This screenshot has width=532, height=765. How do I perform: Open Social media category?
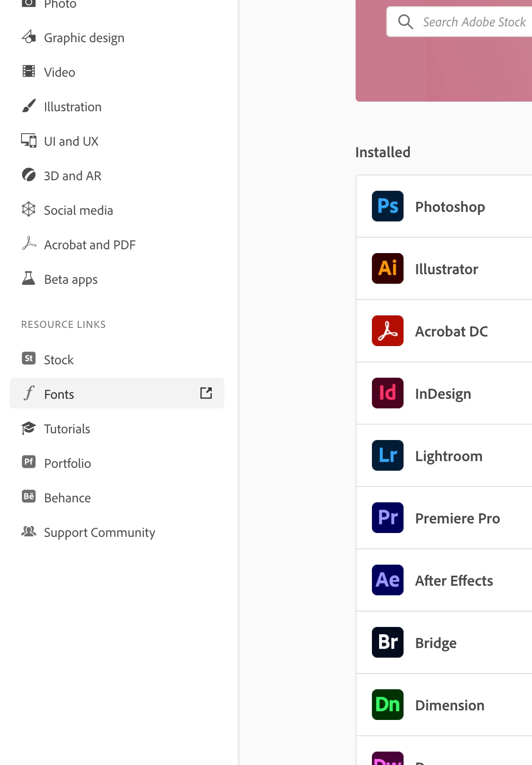117,210
